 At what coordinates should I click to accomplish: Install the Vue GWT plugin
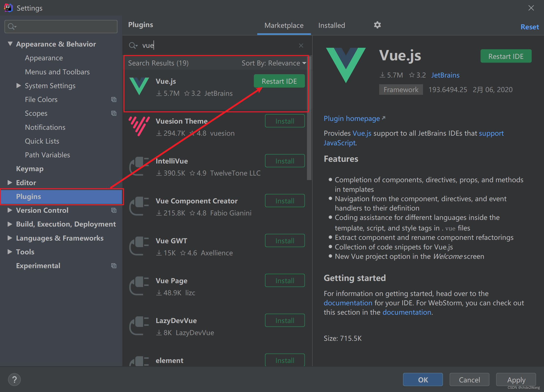pos(285,241)
